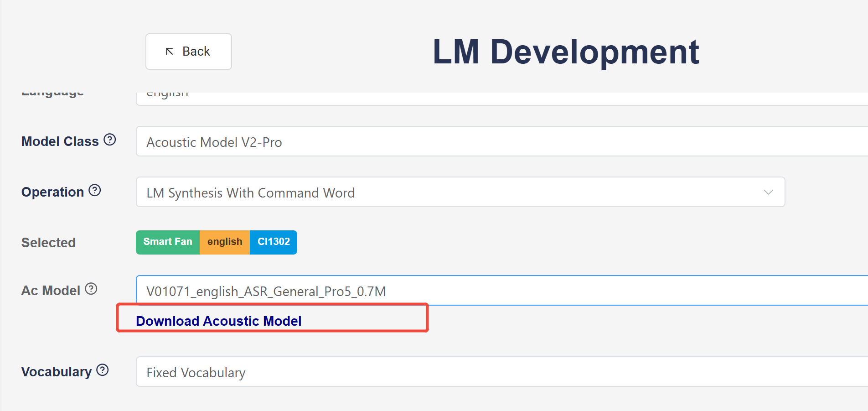Click the help icon beside Model Class

[109, 140]
